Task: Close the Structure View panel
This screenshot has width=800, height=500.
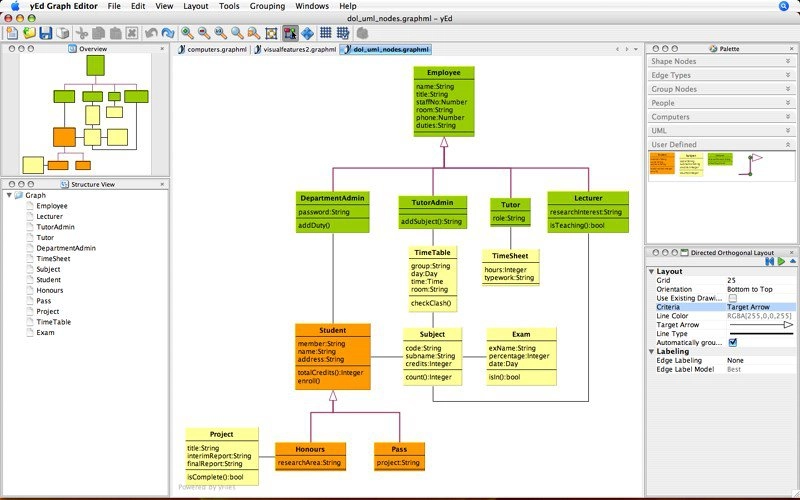Action: [x=162, y=184]
